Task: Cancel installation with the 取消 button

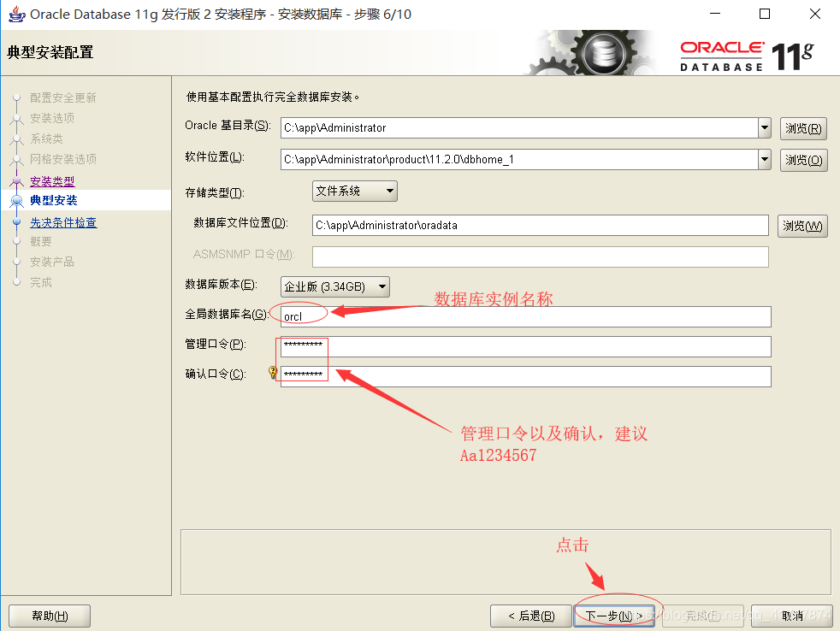Action: pos(792,616)
